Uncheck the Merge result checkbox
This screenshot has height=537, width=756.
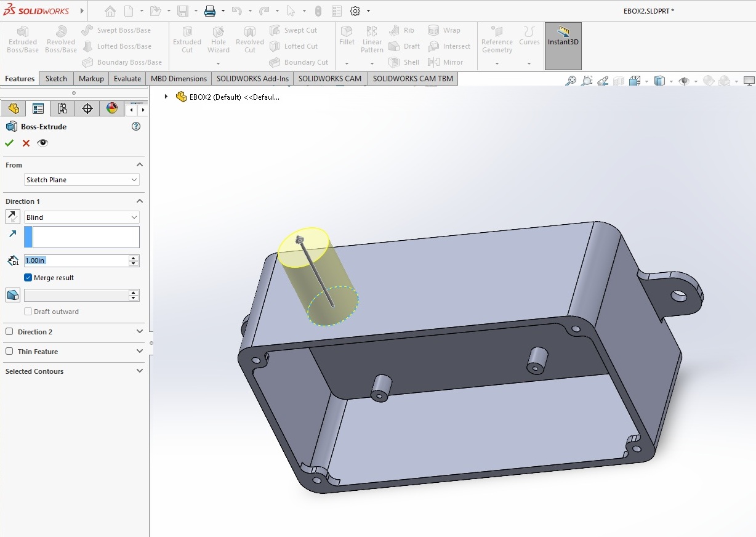pyautogui.click(x=28, y=278)
